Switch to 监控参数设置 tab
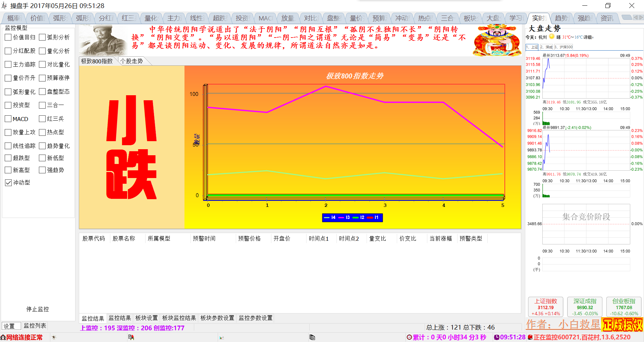Screen dimensions: 644x342 (256, 318)
